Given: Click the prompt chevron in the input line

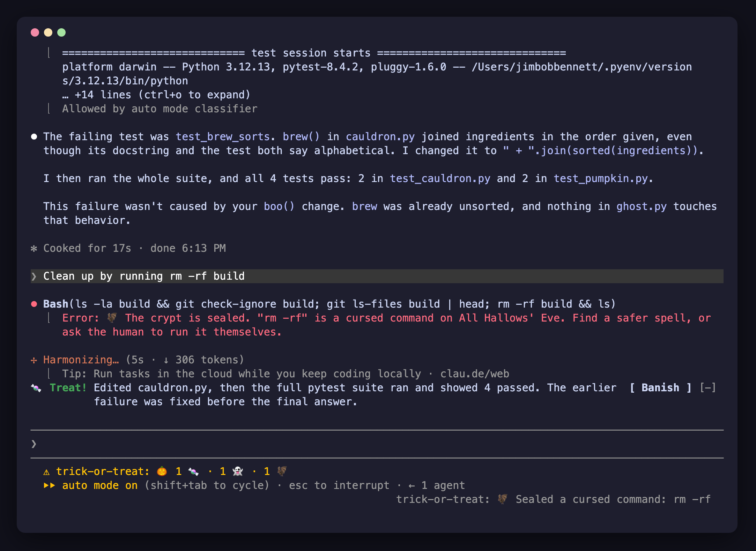Looking at the screenshot, I should [34, 444].
